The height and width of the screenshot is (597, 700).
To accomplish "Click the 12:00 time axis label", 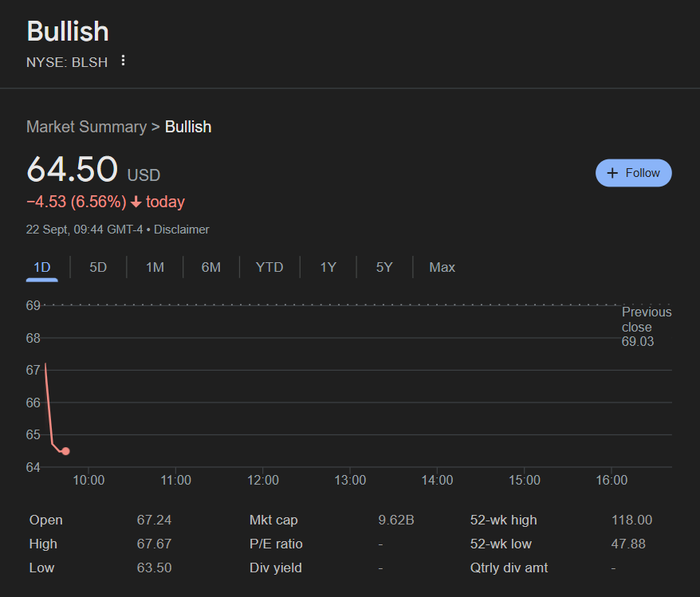I will click(x=263, y=480).
